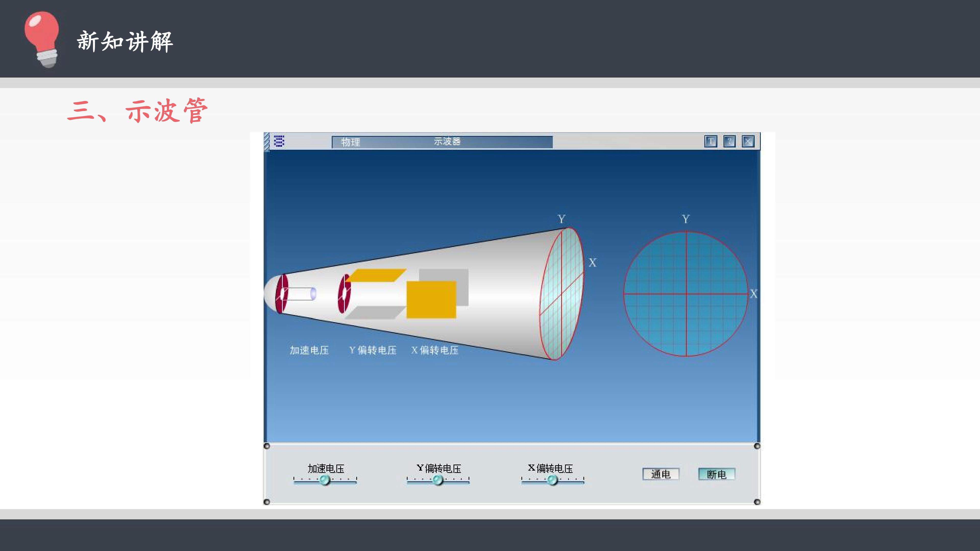Viewport: 980px width, 551px height.
Task: Click the tube's tilted fluorescent screen
Action: [561, 294]
